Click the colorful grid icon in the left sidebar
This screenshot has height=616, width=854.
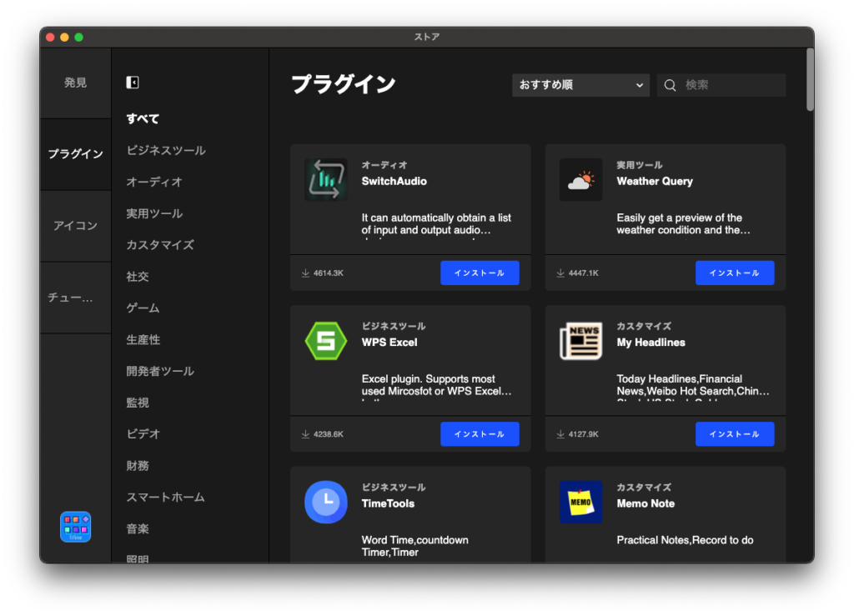click(75, 527)
